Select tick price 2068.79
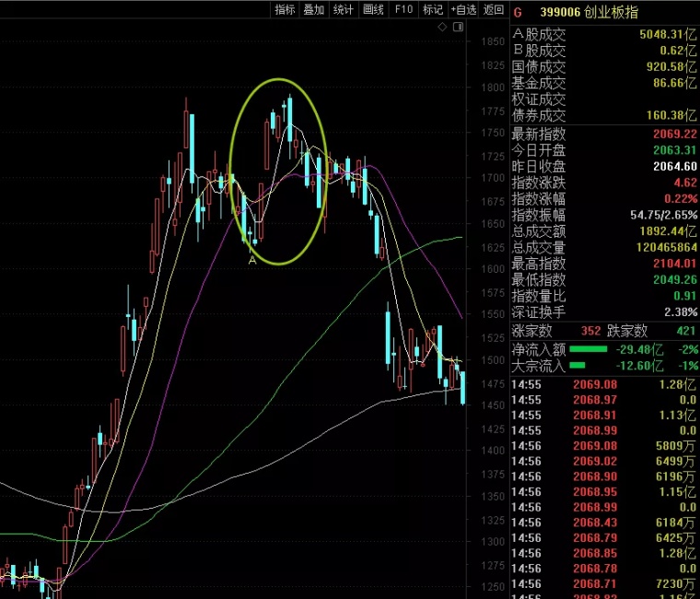 pyautogui.click(x=595, y=538)
